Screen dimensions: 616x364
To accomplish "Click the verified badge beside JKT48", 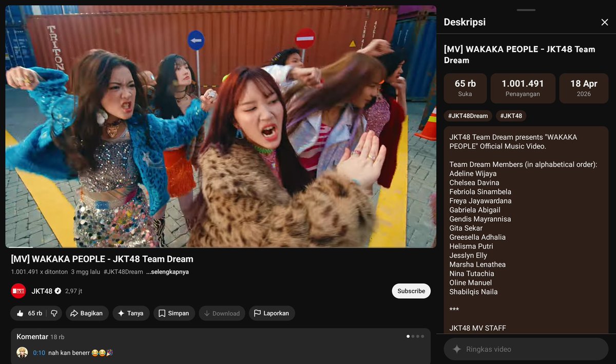I will (58, 291).
